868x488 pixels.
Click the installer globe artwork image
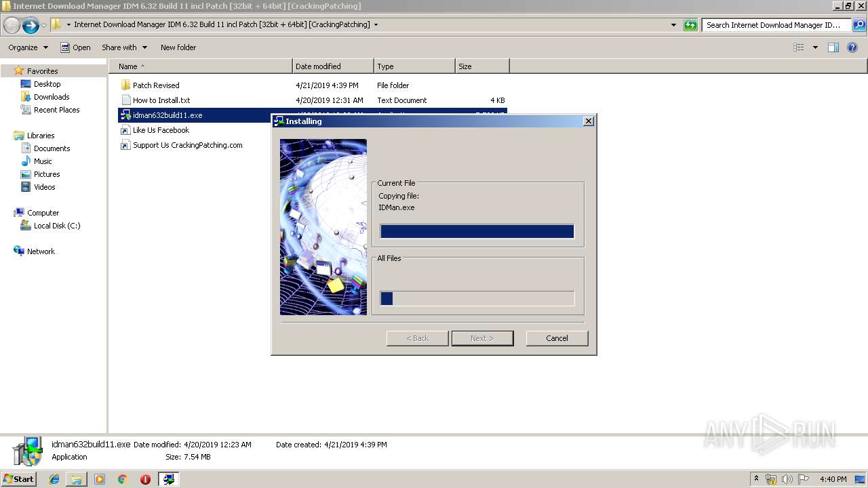coord(323,227)
